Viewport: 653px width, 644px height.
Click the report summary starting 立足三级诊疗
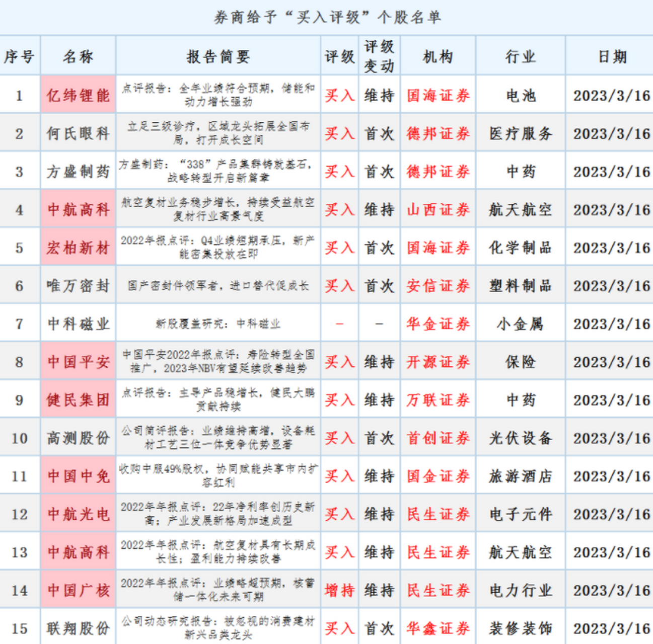click(x=218, y=133)
